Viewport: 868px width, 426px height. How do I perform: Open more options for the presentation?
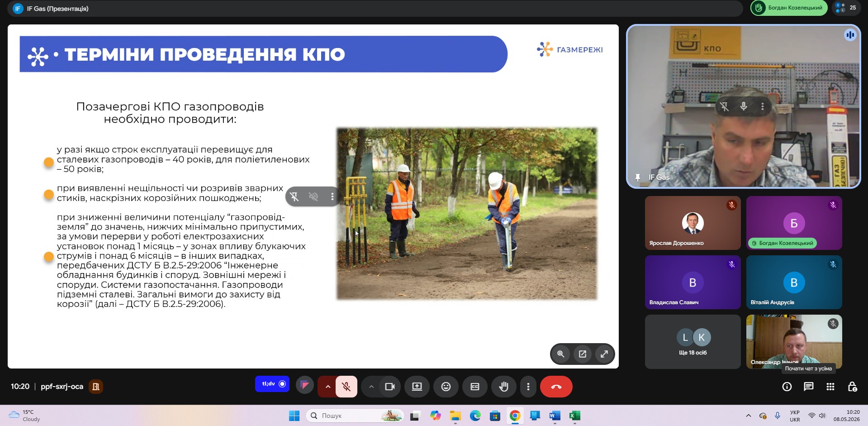coord(332,196)
